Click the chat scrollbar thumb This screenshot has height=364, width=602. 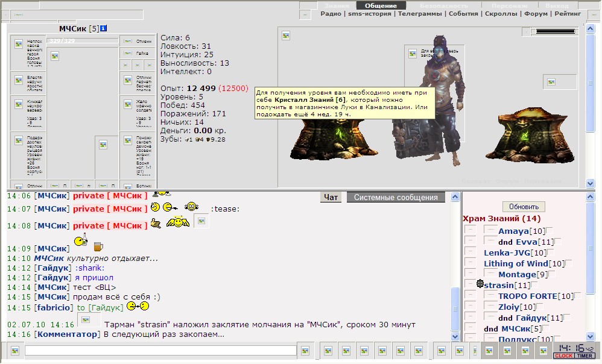(x=455, y=308)
